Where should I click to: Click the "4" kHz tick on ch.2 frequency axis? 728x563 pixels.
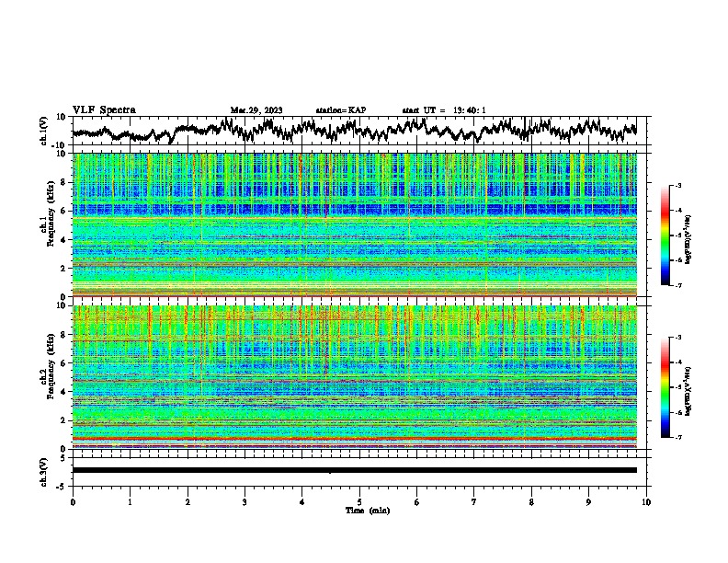click(64, 392)
